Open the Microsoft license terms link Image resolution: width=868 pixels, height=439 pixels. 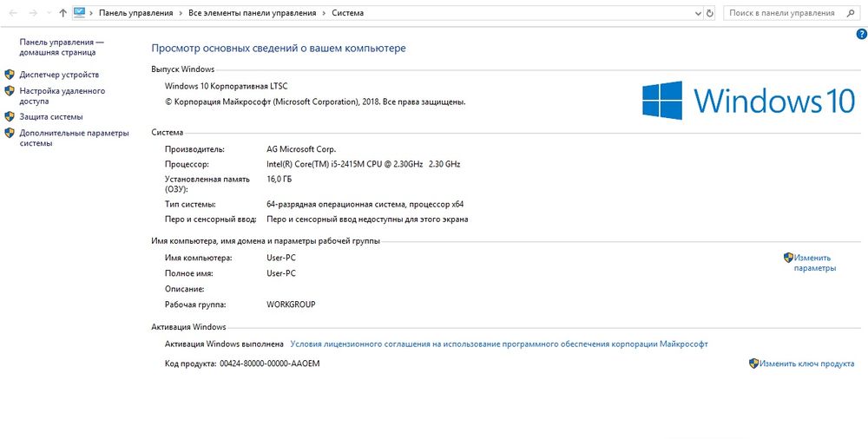pos(499,344)
